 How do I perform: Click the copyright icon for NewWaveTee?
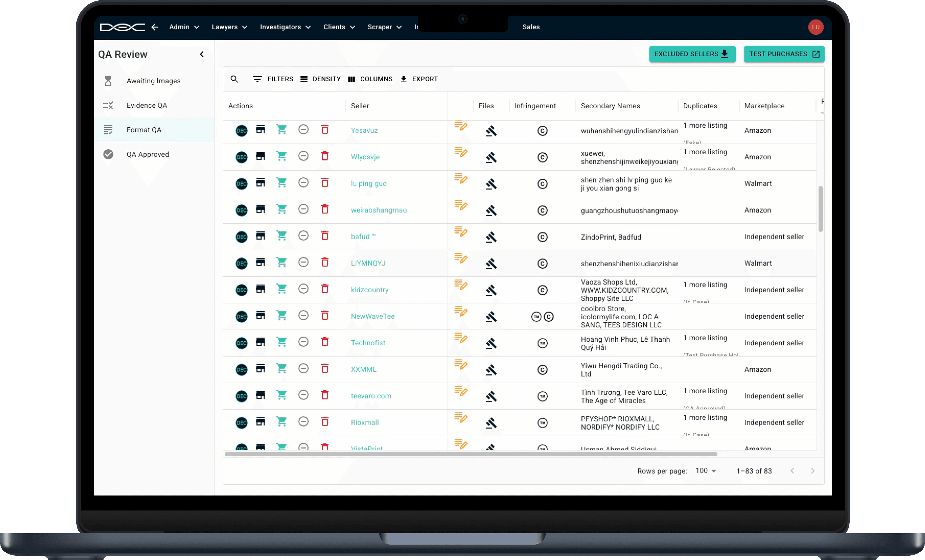pos(549,317)
